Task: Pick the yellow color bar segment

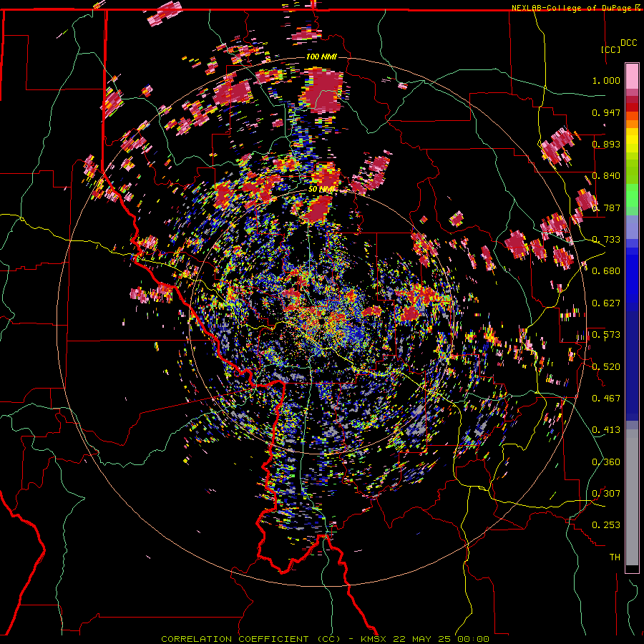Action: [632, 140]
